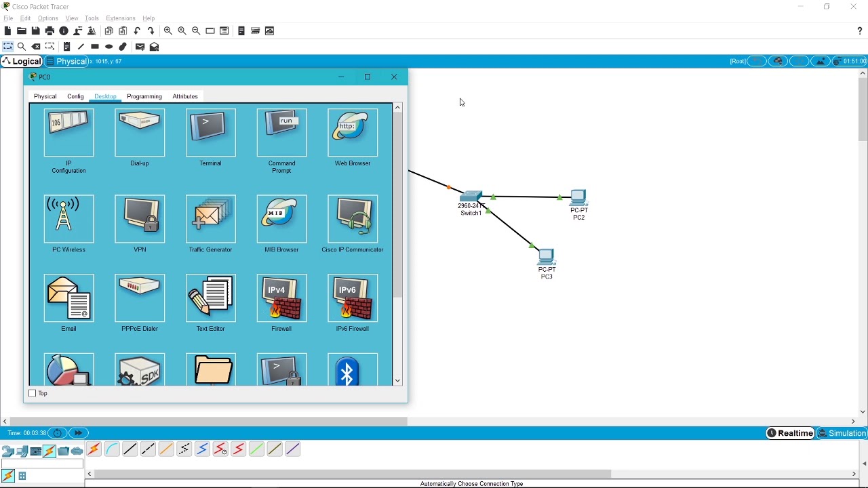Open the Extensions menu
The height and width of the screenshot is (488, 868).
click(121, 18)
